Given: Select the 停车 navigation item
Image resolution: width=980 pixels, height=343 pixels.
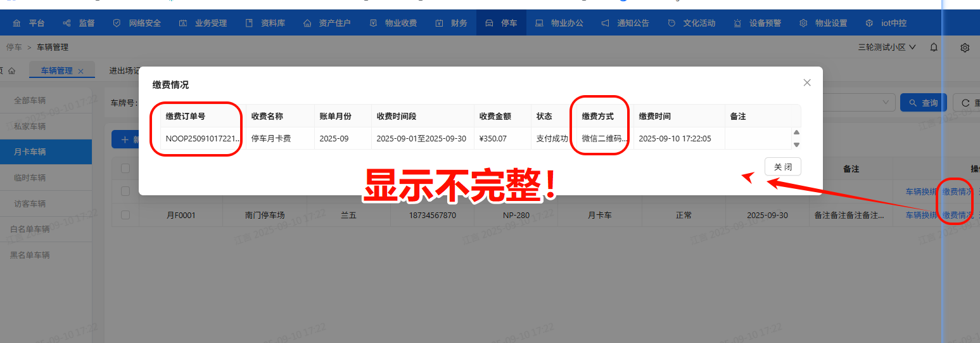Looking at the screenshot, I should tap(501, 23).
